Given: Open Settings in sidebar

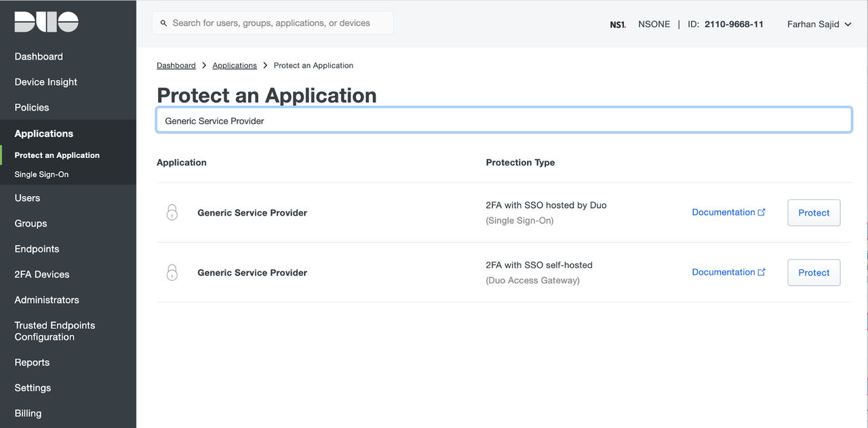Looking at the screenshot, I should point(33,388).
